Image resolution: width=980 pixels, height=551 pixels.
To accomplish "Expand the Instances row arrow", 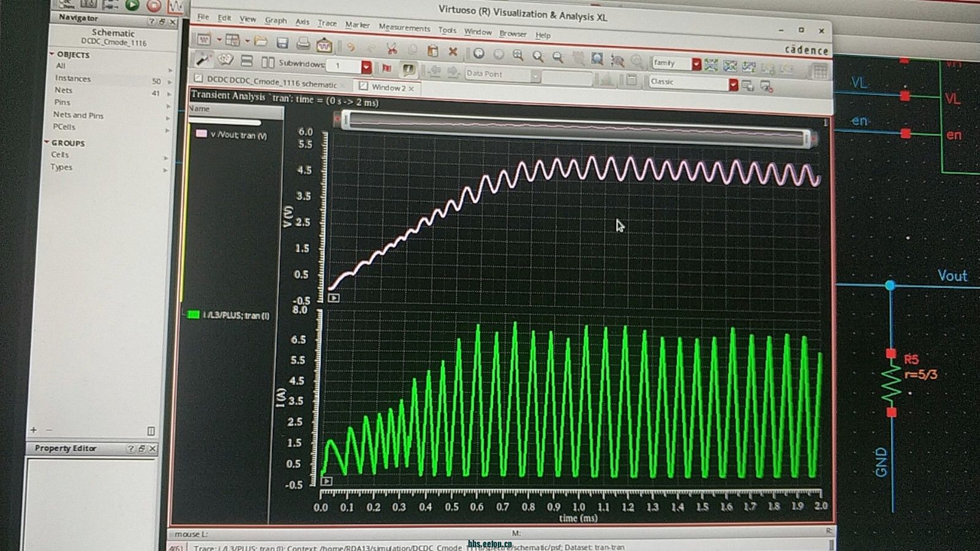I will click(170, 81).
